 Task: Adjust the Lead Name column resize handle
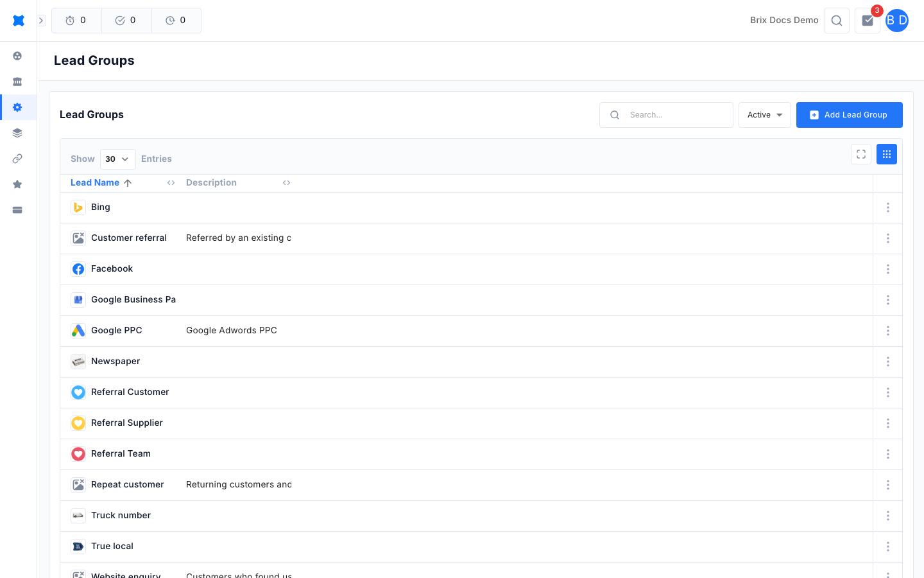click(171, 183)
